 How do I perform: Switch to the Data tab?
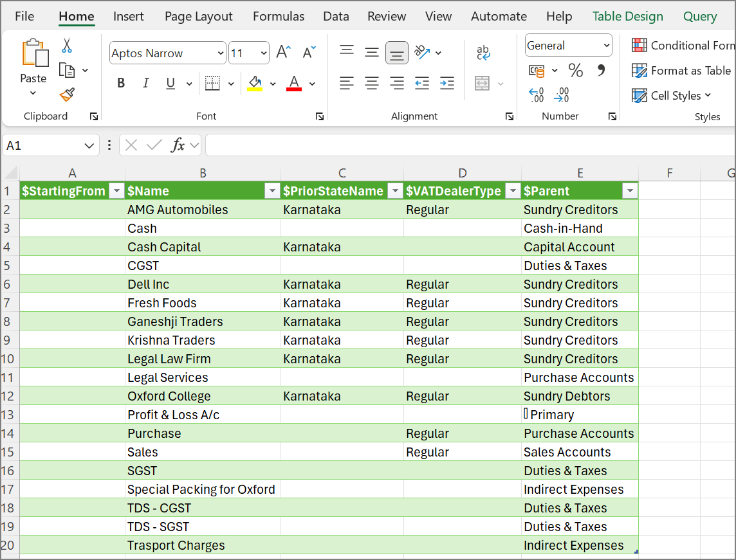pyautogui.click(x=336, y=17)
